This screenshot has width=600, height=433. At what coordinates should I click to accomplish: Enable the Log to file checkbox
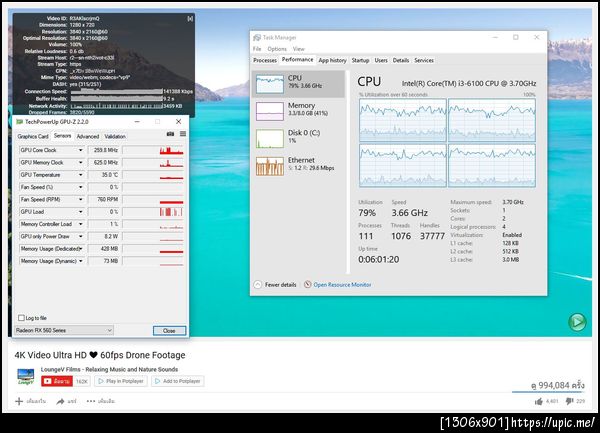21,318
